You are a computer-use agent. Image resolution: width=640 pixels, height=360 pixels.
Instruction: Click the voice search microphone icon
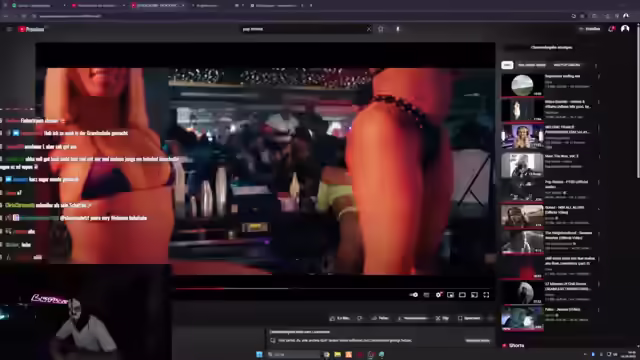[x=398, y=29]
